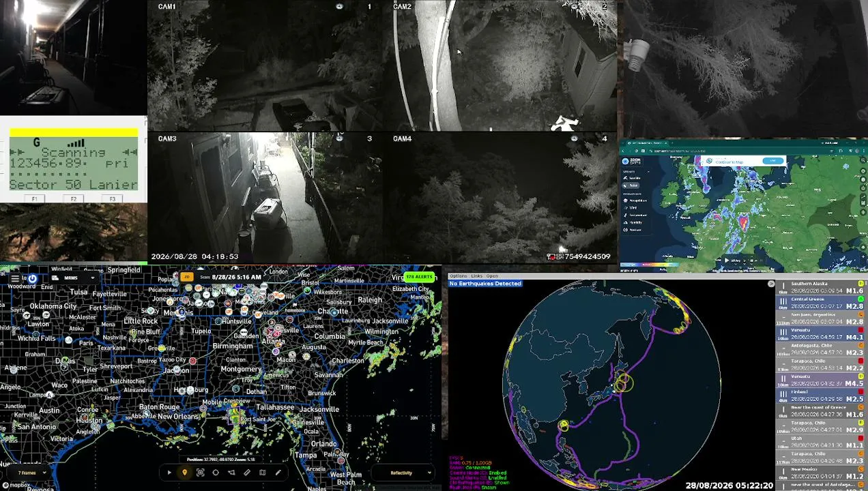The height and width of the screenshot is (491, 868).
Task: Select the Finland M2.5 earthquake entry
Action: click(x=820, y=396)
